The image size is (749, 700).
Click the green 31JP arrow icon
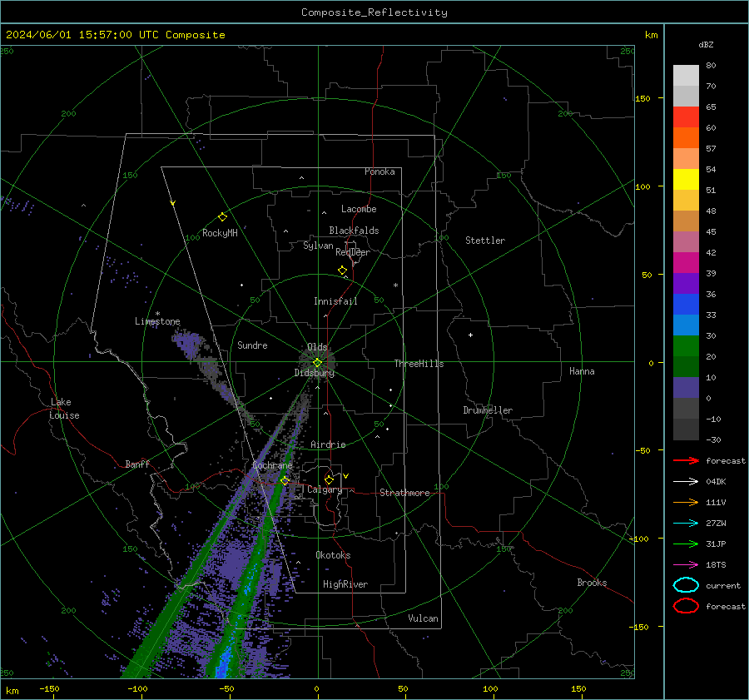pyautogui.click(x=686, y=544)
